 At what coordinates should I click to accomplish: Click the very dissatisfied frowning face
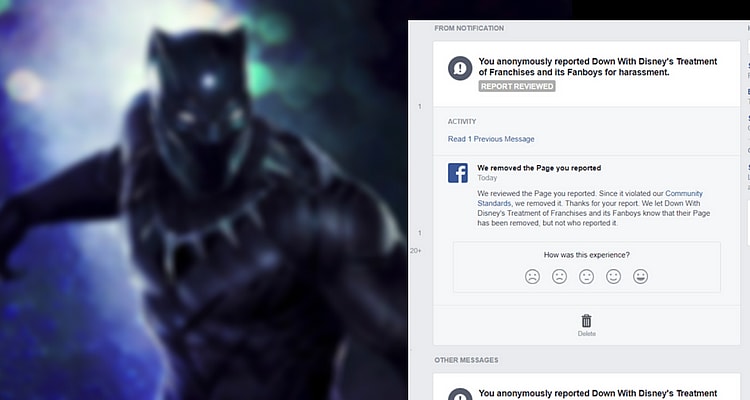click(532, 276)
